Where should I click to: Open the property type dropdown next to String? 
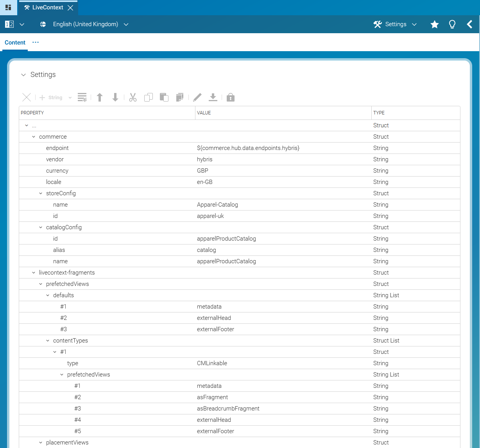pos(70,97)
